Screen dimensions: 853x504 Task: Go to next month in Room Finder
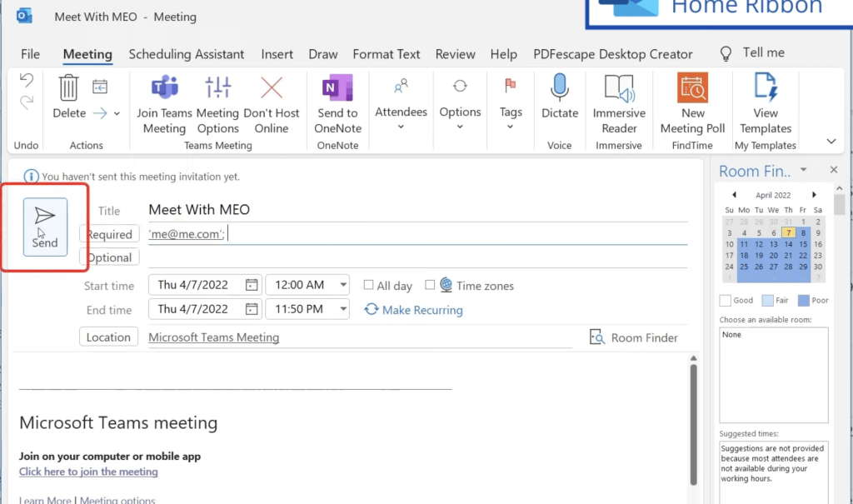[814, 195]
